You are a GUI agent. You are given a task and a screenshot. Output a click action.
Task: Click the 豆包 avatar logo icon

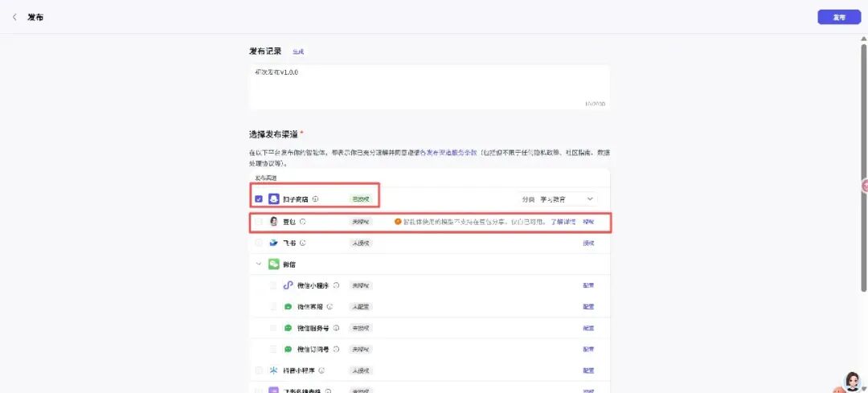point(273,221)
